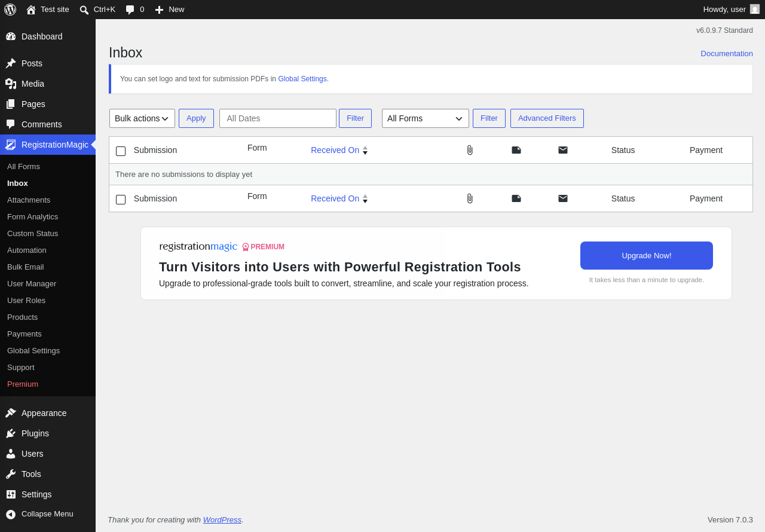The image size is (765, 532).
Task: Click the note icon in table footer row
Action: point(516,198)
